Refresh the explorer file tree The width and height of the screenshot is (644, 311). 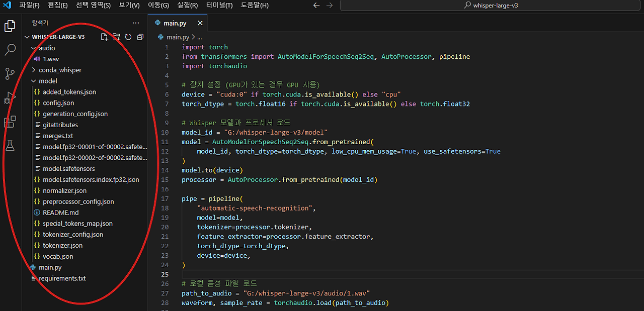(x=128, y=37)
